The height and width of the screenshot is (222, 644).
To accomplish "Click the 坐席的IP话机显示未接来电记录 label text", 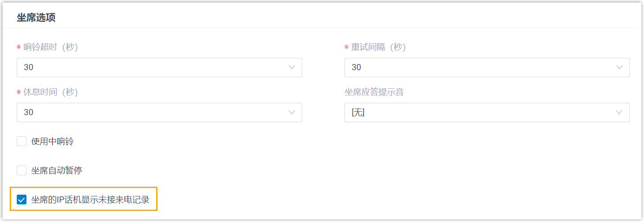I will pos(90,200).
